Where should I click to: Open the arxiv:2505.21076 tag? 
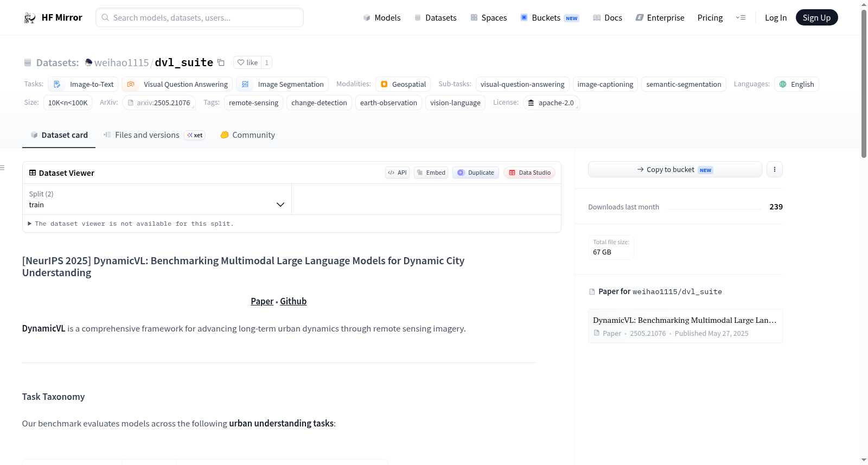(159, 103)
